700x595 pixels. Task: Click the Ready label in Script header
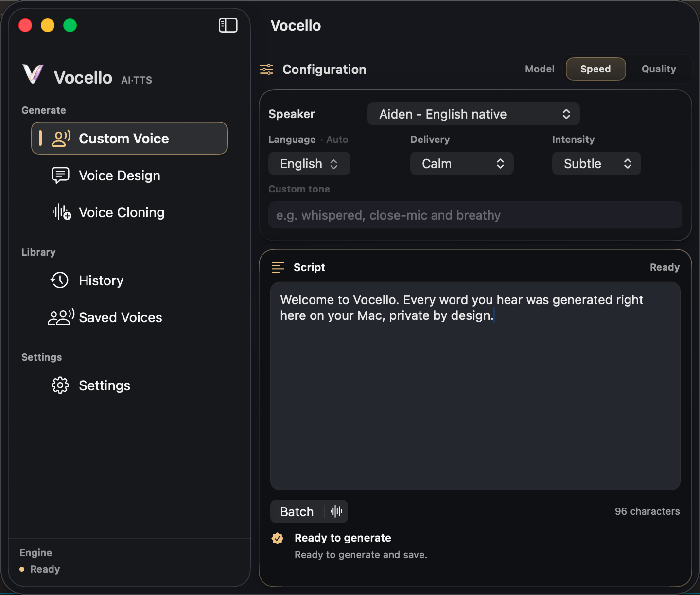point(665,267)
